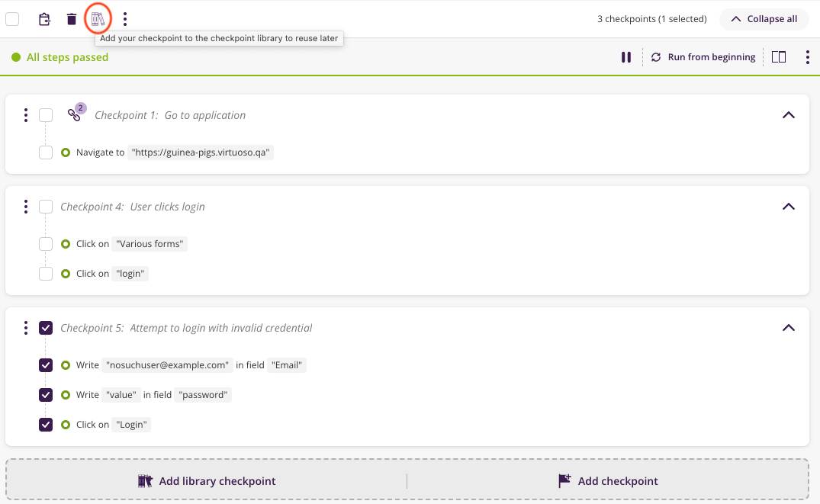Screen dimensions: 820x504
Task: Uncheck the Checkpoint 5 checkbox
Action: pyautogui.click(x=46, y=328)
